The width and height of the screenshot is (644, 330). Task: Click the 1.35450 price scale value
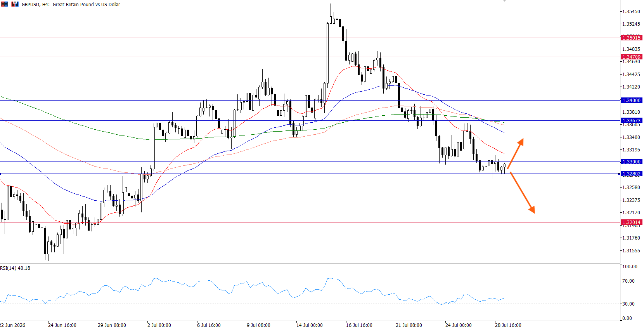coord(631,11)
